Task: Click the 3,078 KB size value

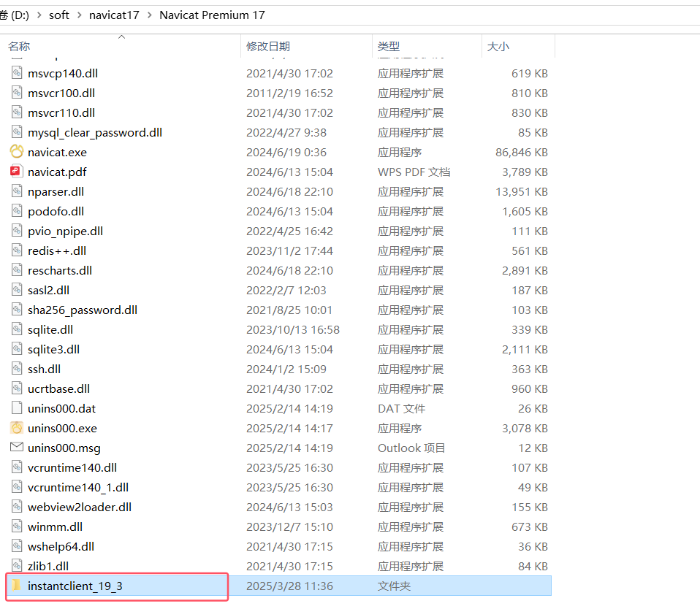Action: point(525,429)
